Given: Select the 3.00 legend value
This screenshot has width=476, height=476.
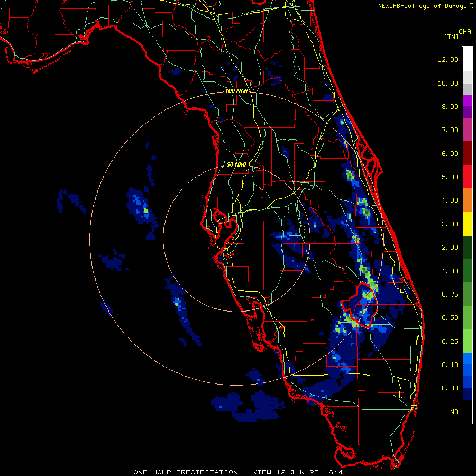Looking at the screenshot, I should pos(450,224).
